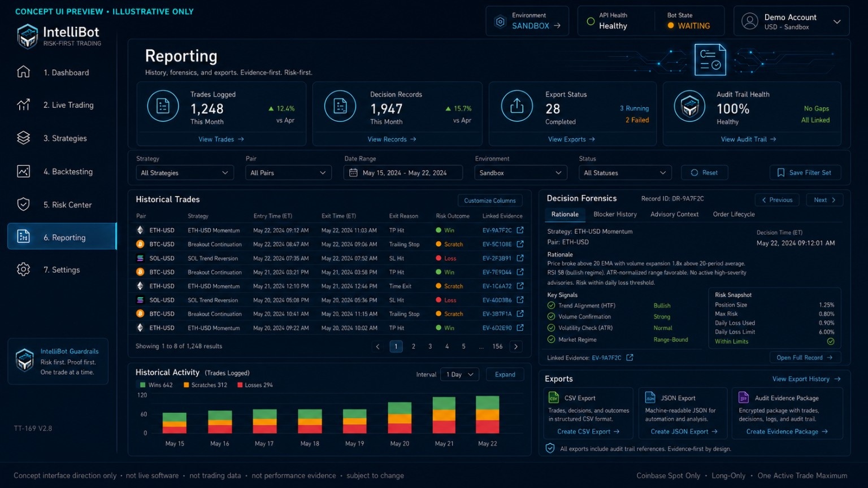The image size is (868, 488).
Task: Switch to the Rationale tab
Action: [565, 214]
